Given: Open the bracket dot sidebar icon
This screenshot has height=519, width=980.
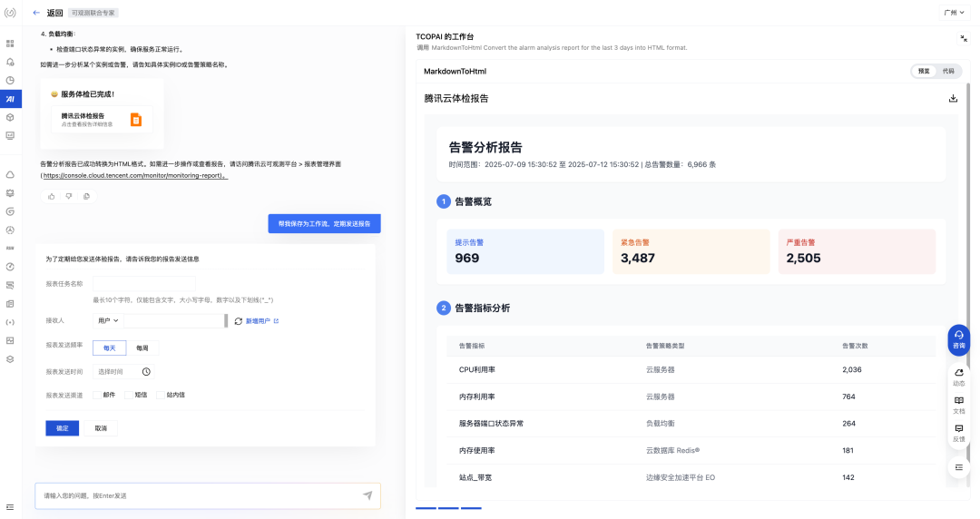Looking at the screenshot, I should tap(10, 323).
